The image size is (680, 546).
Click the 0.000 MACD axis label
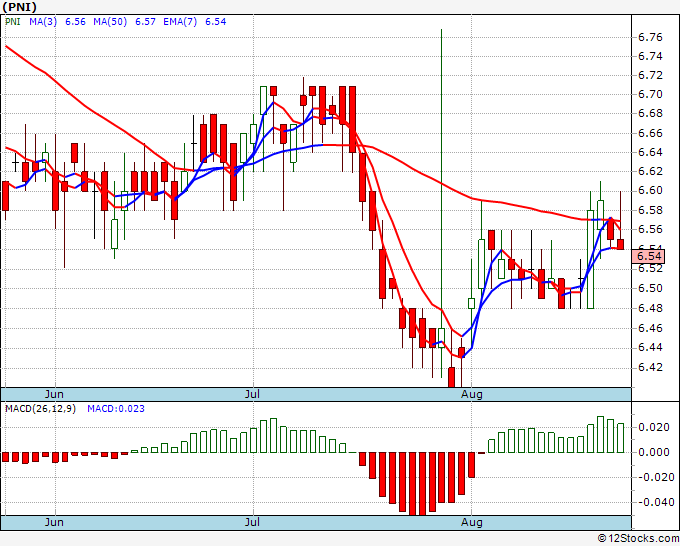[x=654, y=452]
